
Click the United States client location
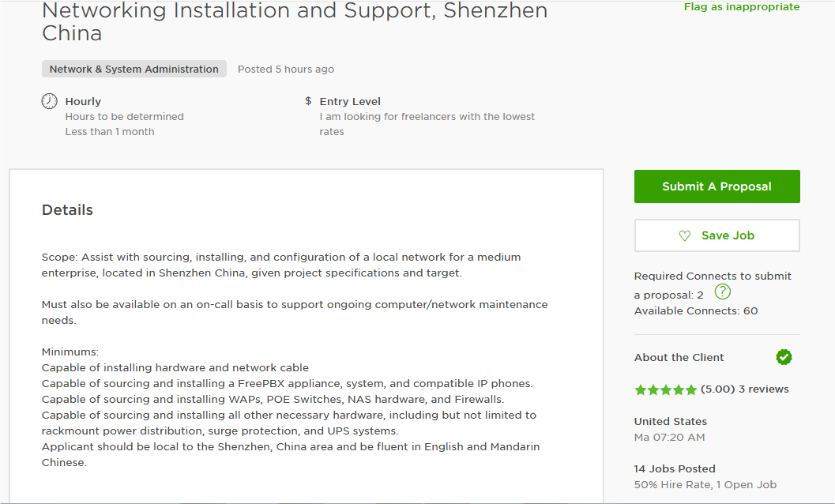pos(671,421)
